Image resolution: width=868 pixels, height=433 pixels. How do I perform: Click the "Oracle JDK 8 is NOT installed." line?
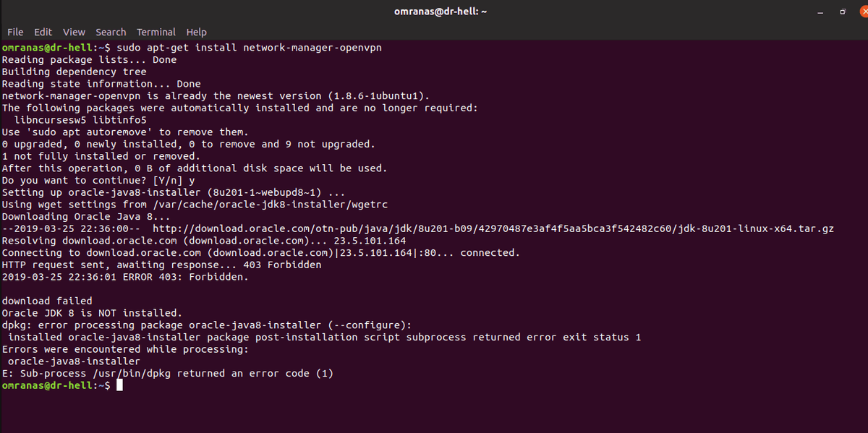click(92, 313)
